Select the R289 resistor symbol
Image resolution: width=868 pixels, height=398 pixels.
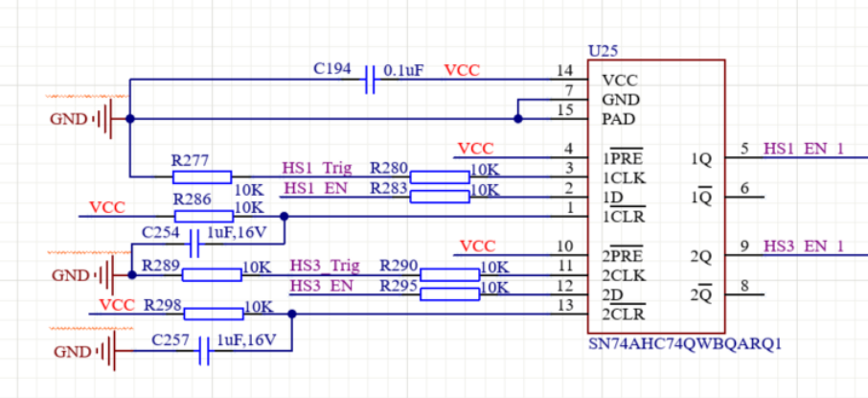click(211, 275)
